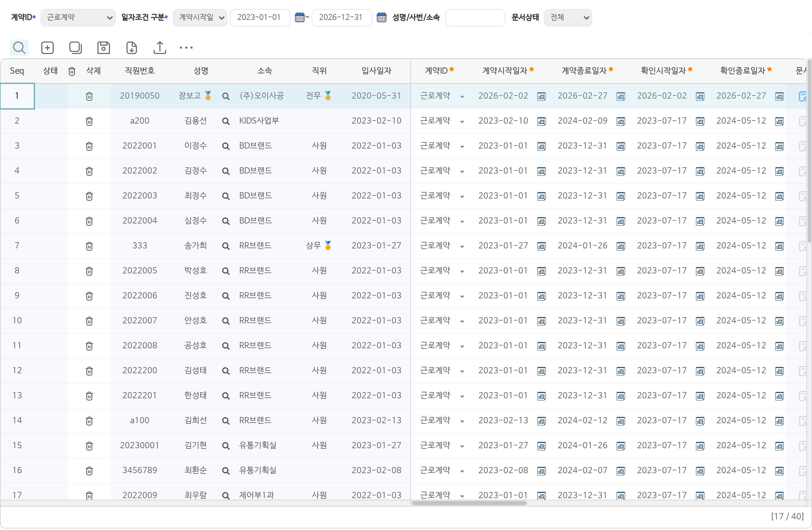Click the save diskette toolbar icon
Screen dimensions: 812x530
pos(103,48)
